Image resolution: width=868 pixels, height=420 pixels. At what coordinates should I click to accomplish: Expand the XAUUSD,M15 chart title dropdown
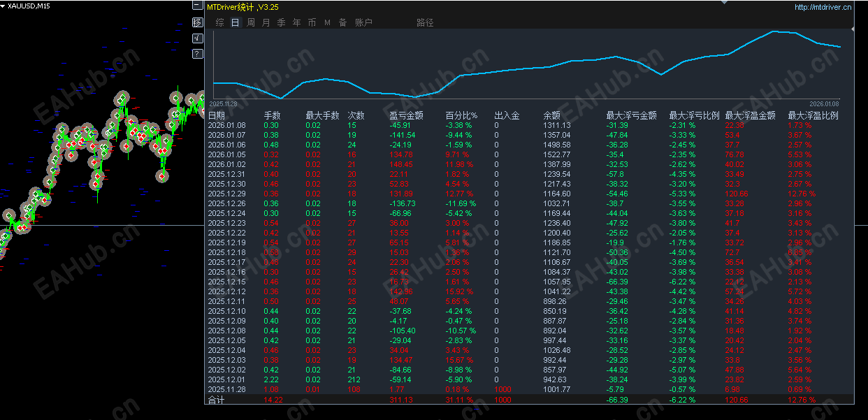tap(28, 5)
